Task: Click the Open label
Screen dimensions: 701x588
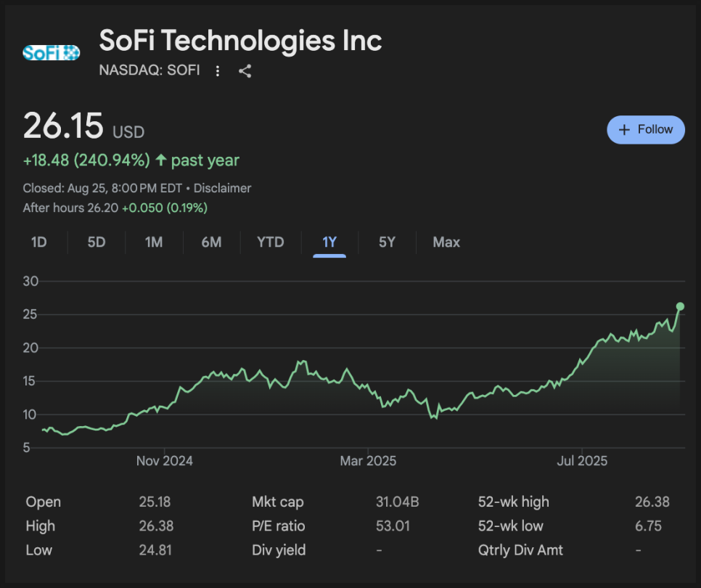Action: [x=44, y=502]
